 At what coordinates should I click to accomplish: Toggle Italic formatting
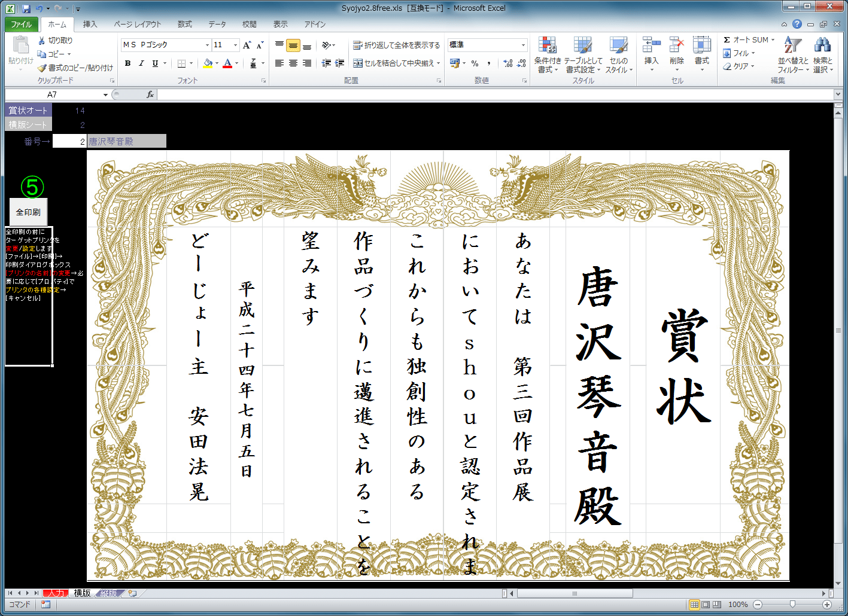pos(141,63)
